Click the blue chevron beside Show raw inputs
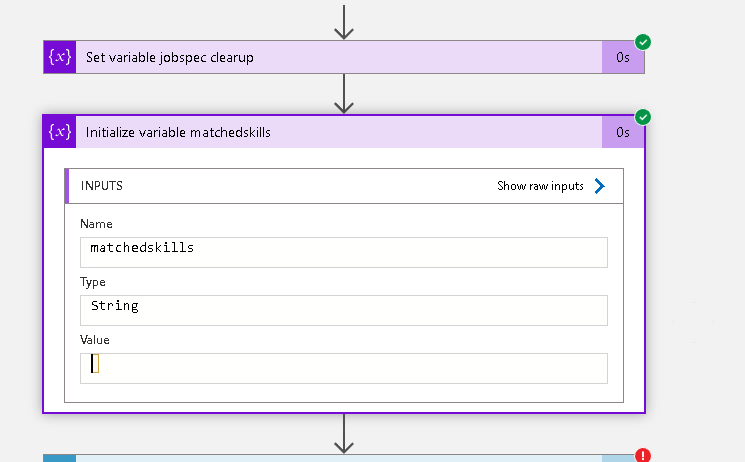 pos(600,186)
